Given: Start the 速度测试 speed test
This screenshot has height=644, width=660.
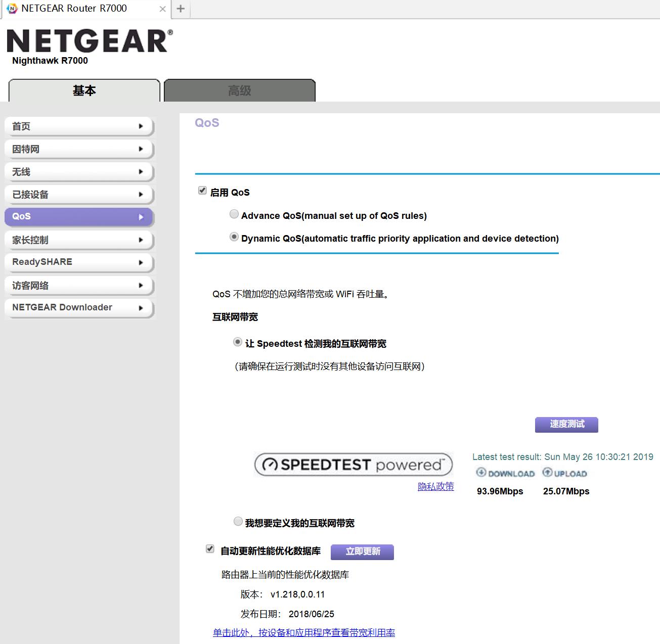Looking at the screenshot, I should (x=566, y=425).
